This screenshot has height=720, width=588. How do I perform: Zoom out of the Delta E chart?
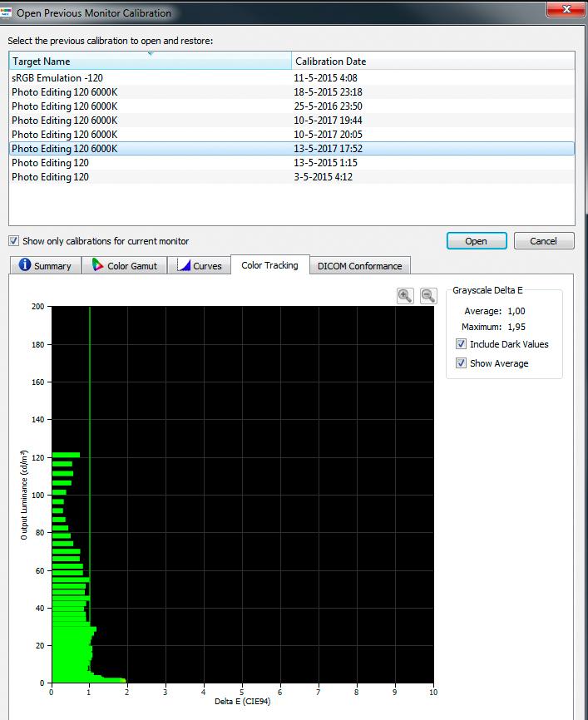coord(428,296)
